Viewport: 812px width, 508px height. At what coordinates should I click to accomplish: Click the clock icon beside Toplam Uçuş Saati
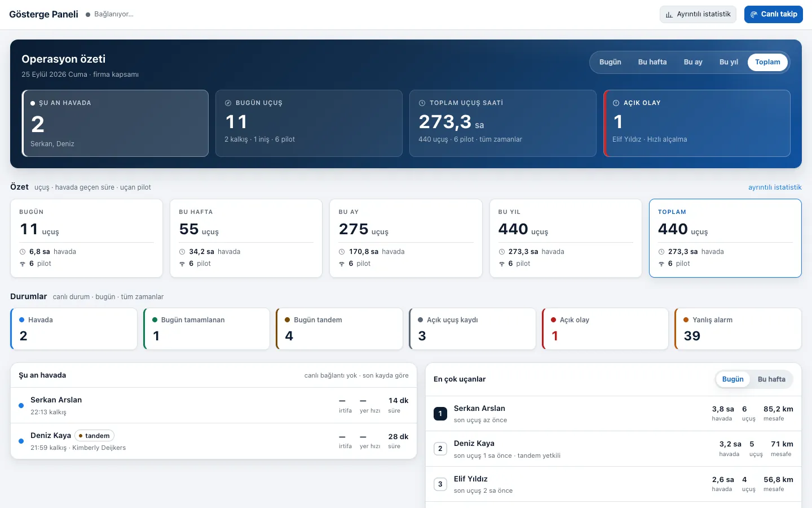pyautogui.click(x=422, y=103)
